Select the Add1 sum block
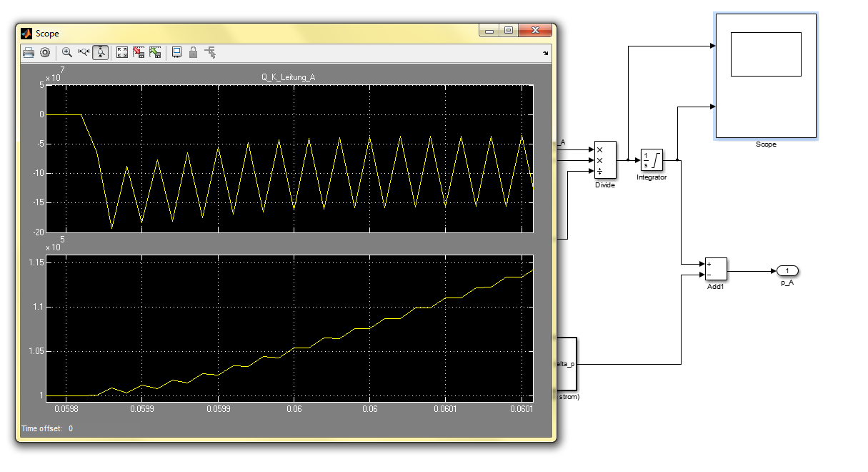 coord(715,270)
